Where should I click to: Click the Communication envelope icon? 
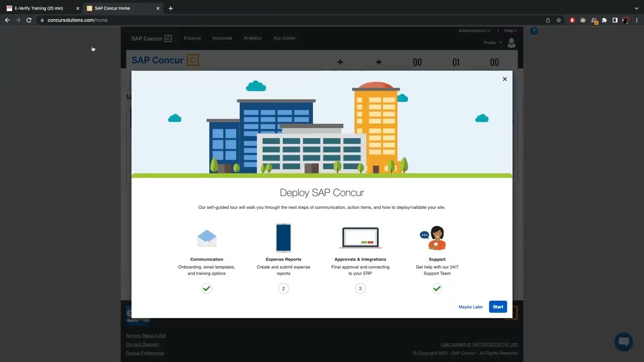tap(207, 238)
